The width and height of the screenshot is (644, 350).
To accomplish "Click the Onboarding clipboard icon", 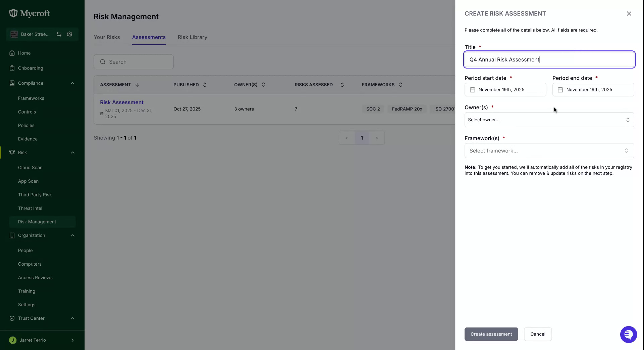I will 12,68.
